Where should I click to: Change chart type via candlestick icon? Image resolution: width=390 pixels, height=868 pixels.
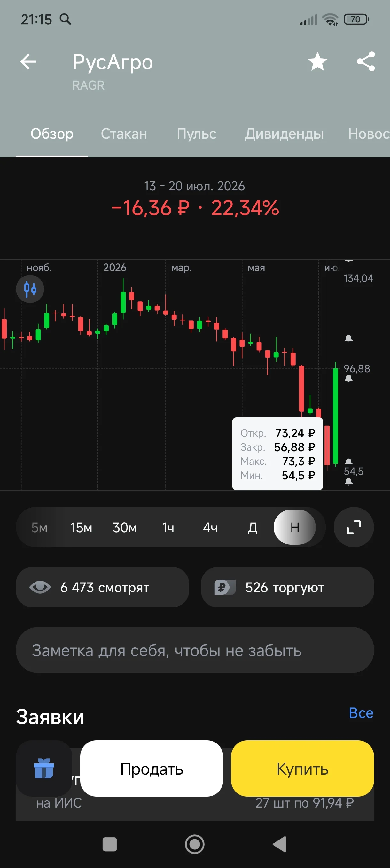tap(30, 289)
